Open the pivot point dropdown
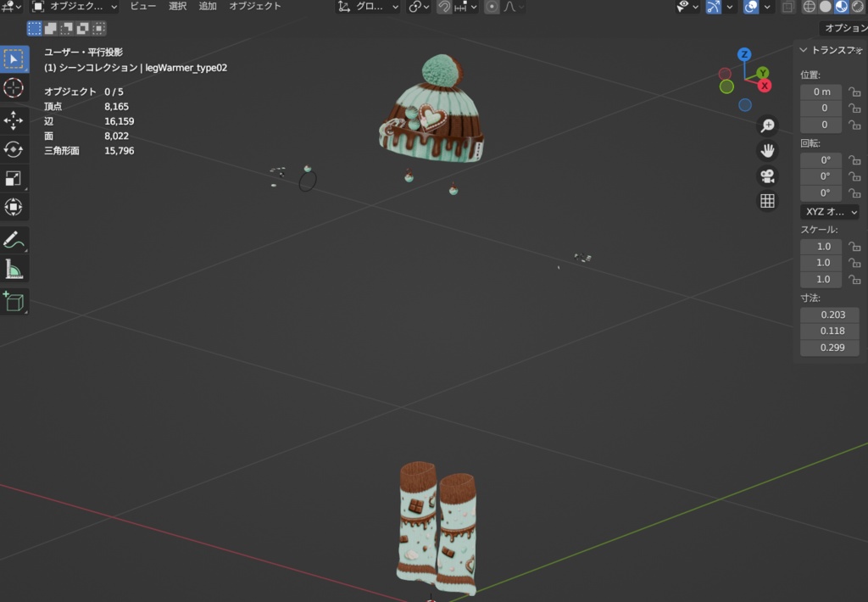 419,7
